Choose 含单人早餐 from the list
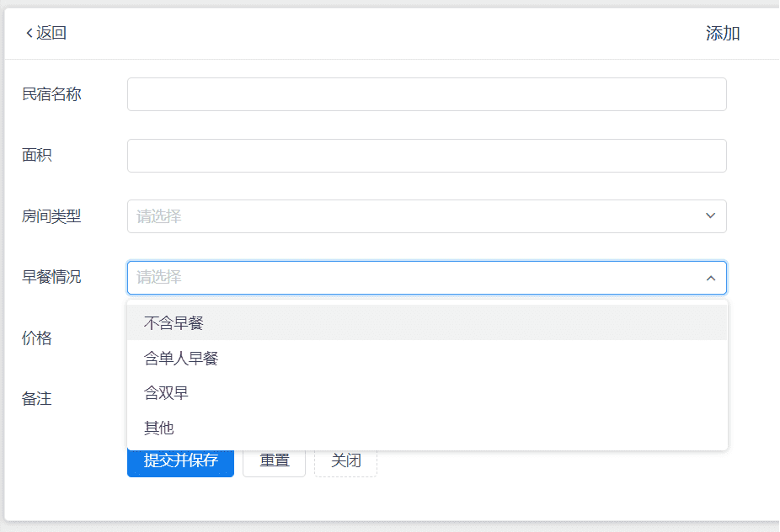Image resolution: width=780 pixels, height=532 pixels. tap(181, 359)
